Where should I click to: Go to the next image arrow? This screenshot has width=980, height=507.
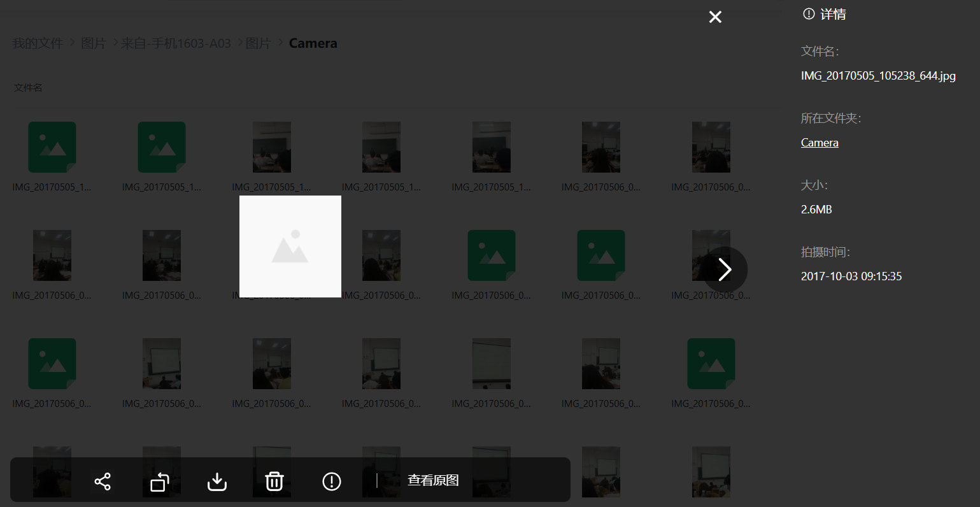725,269
